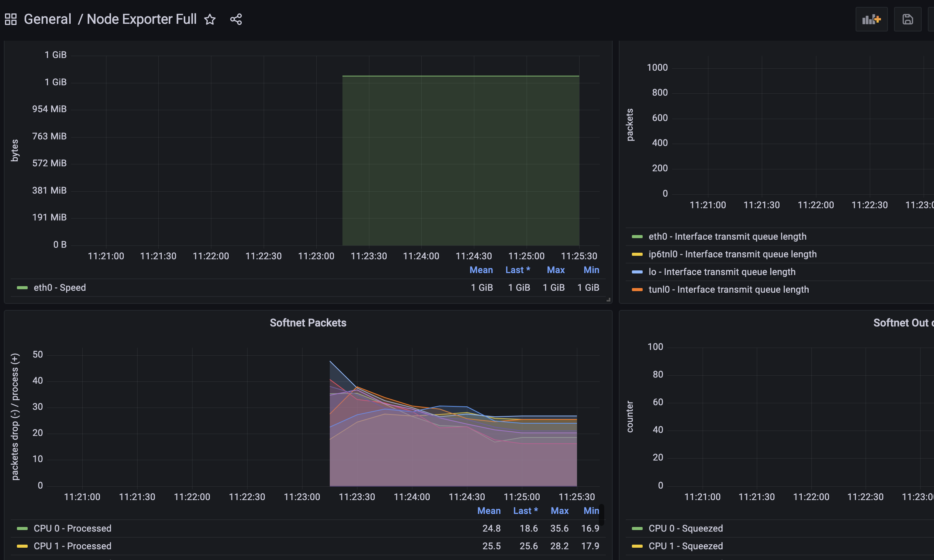The image size is (934, 560).
Task: Click the 0 B y-axis label
Action: click(60, 245)
